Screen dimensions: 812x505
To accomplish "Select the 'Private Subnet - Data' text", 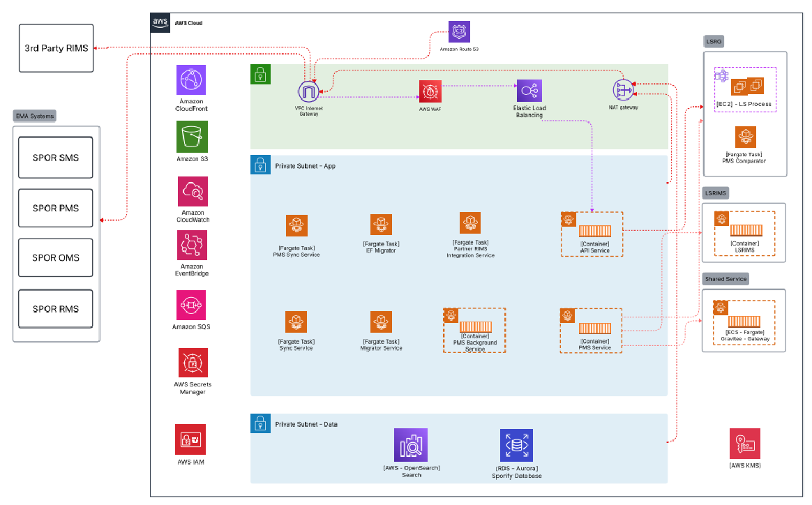I will [306, 424].
